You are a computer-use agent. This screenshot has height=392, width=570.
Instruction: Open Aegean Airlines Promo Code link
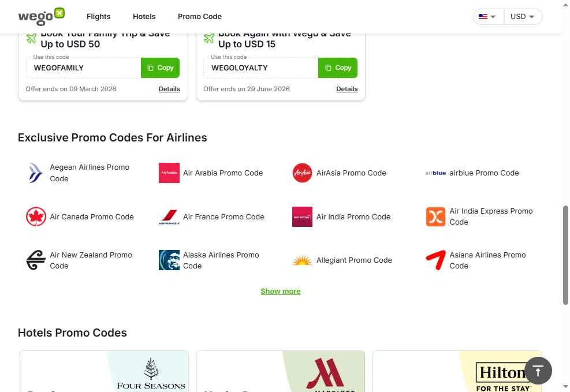[90, 173]
